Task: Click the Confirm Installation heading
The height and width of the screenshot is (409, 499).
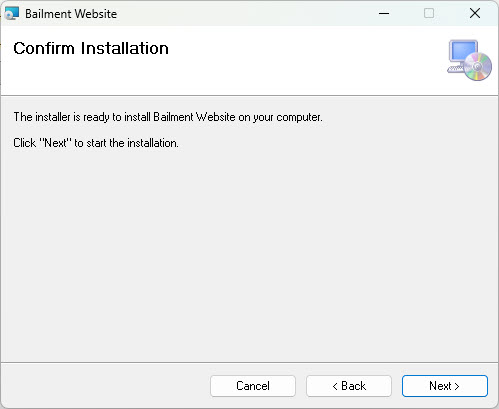Action: click(91, 48)
